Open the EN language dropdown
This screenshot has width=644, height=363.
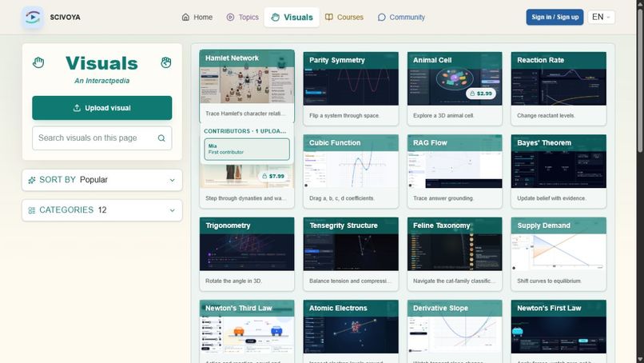pyautogui.click(x=601, y=18)
